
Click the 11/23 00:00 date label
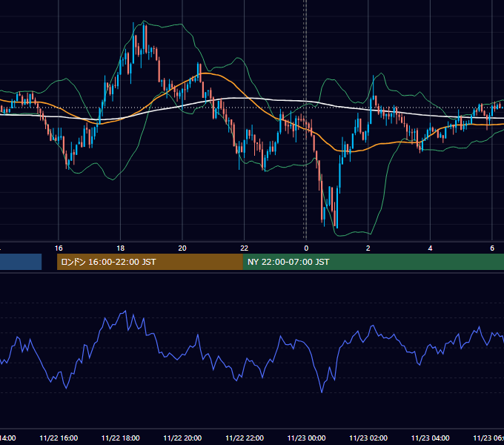[x=306, y=438]
